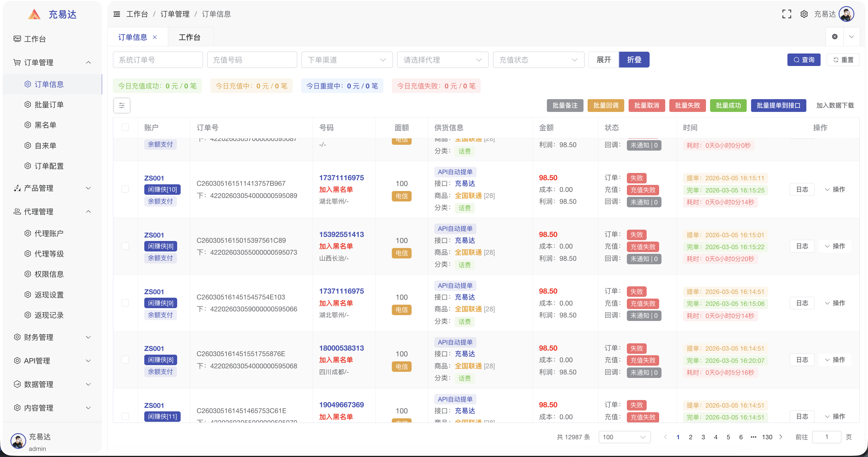The width and height of the screenshot is (868, 457).
Task: Open 日志 for number 15392551413
Action: click(x=802, y=246)
